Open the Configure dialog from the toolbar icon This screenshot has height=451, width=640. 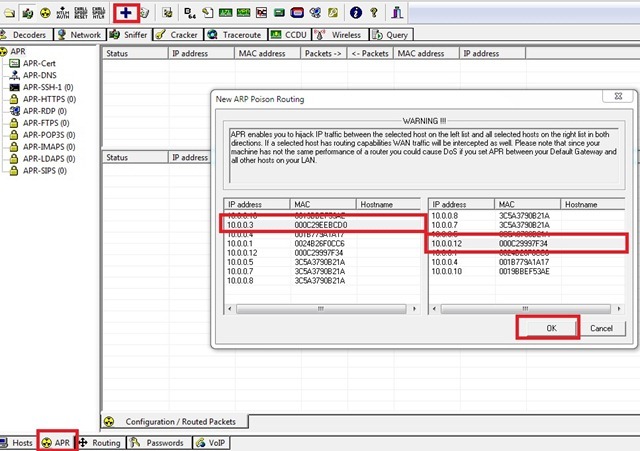pyautogui.click(x=167, y=13)
